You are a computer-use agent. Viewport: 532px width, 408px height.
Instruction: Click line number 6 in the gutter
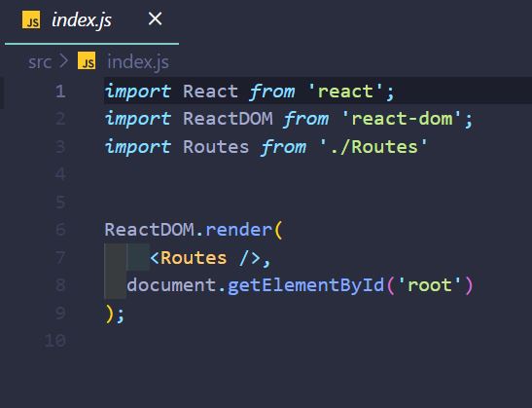(60, 229)
